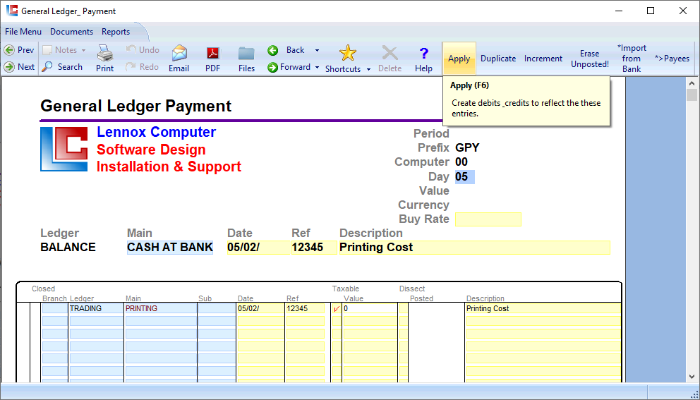The image size is (700, 400).
Task: Expand the Forward dropdown arrow
Action: click(317, 68)
